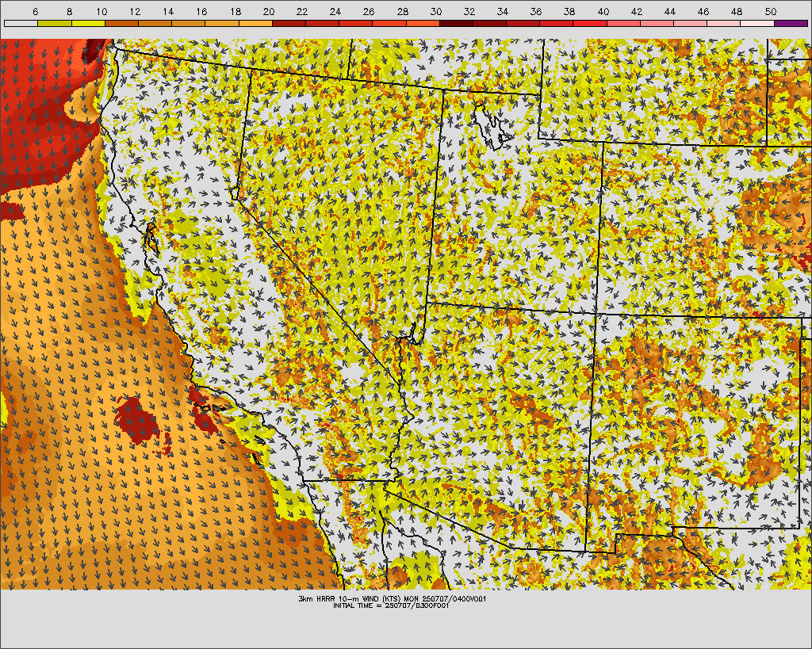Viewport: 812px width, 649px height.
Task: Click the San Francisco Bay outline on the coast
Action: 151,237
